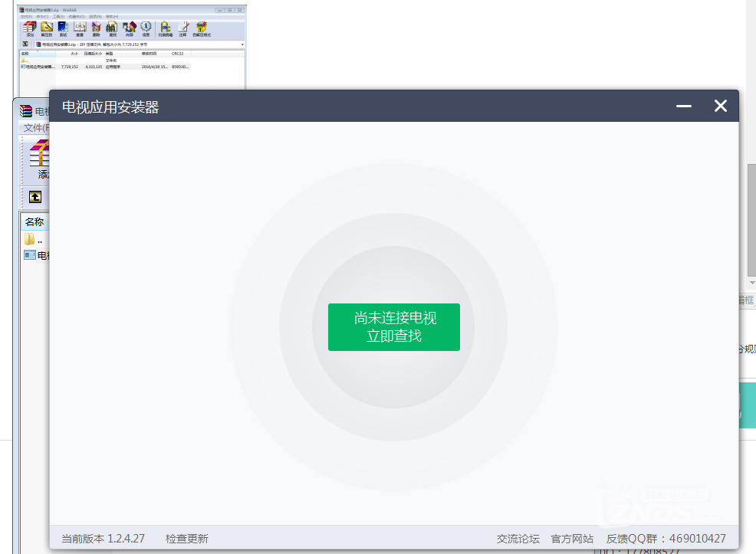
Task: Open the 交流论坛 forum link
Action: tap(518, 539)
